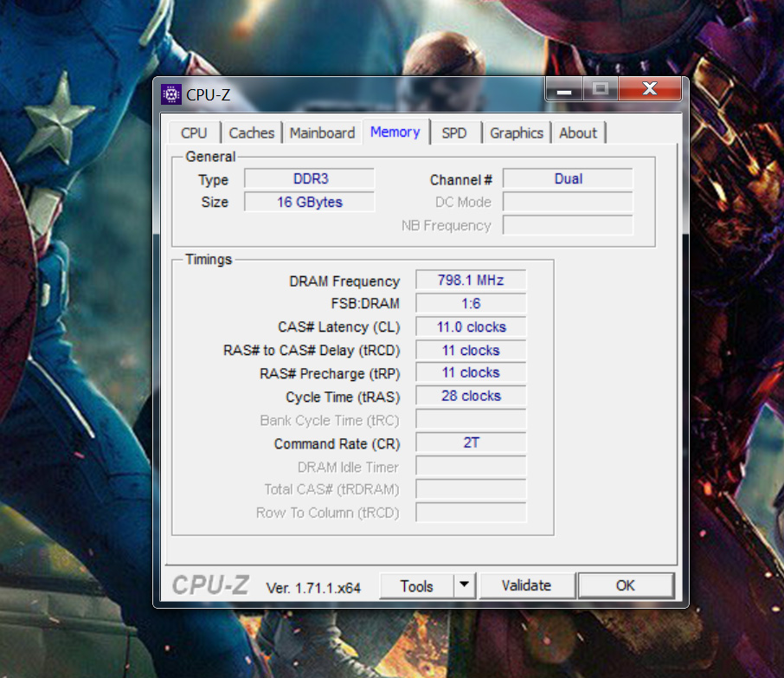
Task: Open the Caches tab
Action: tap(252, 133)
